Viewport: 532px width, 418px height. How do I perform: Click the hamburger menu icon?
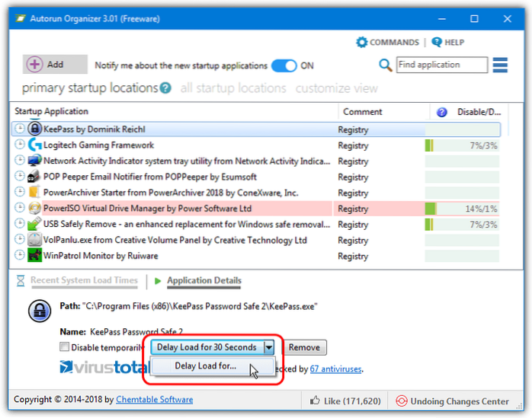click(x=500, y=65)
